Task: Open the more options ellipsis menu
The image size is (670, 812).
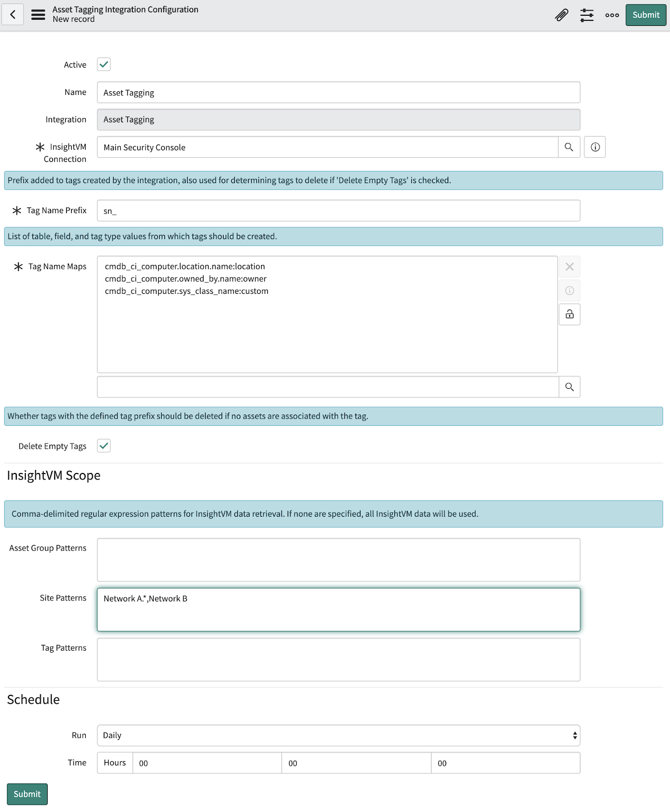Action: coord(612,15)
